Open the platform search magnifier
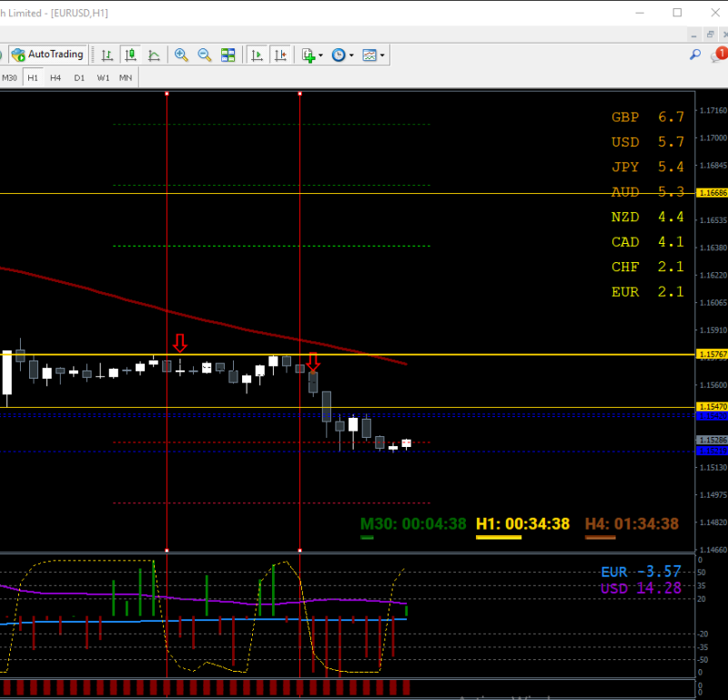The width and height of the screenshot is (728, 700). 694,55
